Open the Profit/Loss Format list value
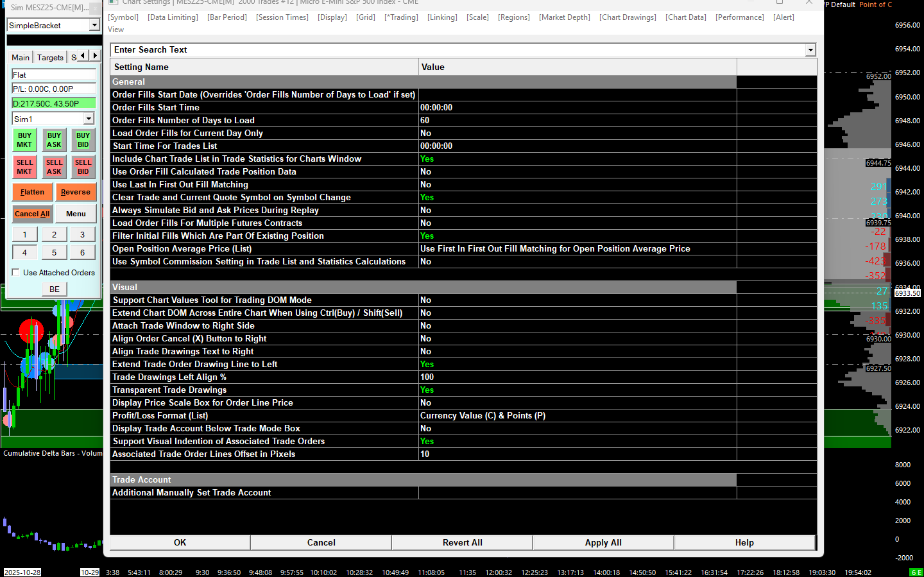The width and height of the screenshot is (924, 577). point(577,415)
